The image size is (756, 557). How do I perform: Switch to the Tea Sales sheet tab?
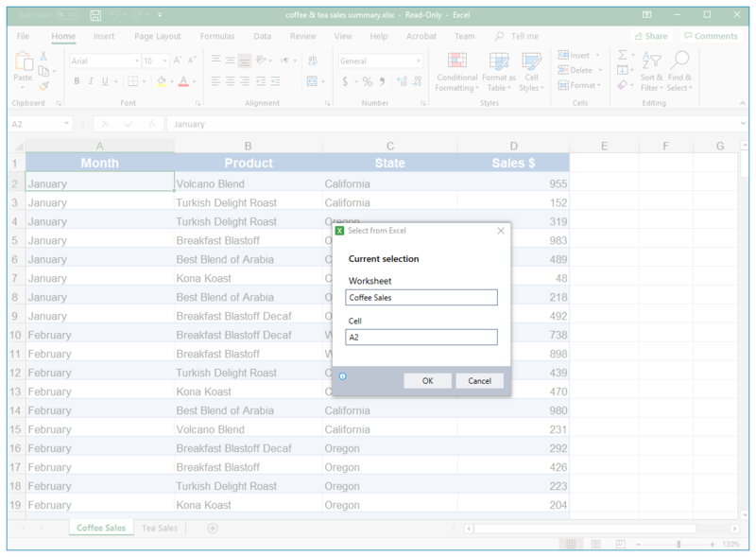pos(159,528)
